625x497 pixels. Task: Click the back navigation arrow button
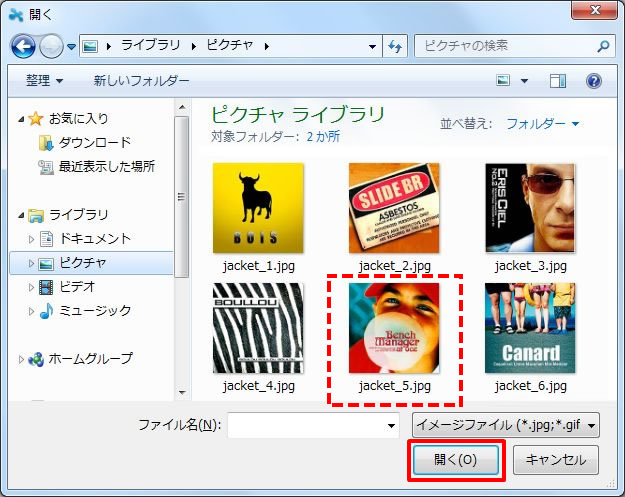click(24, 46)
